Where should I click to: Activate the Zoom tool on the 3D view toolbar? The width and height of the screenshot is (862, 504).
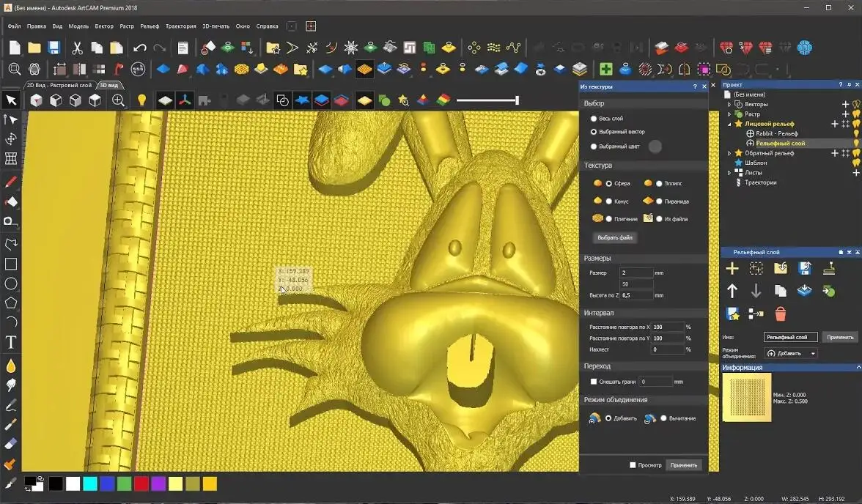pos(119,100)
